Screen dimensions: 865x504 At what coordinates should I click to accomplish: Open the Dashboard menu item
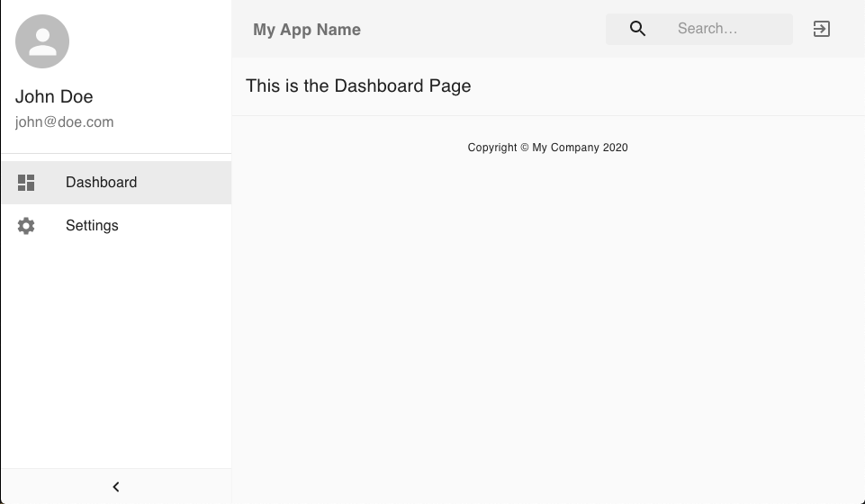[x=116, y=183]
